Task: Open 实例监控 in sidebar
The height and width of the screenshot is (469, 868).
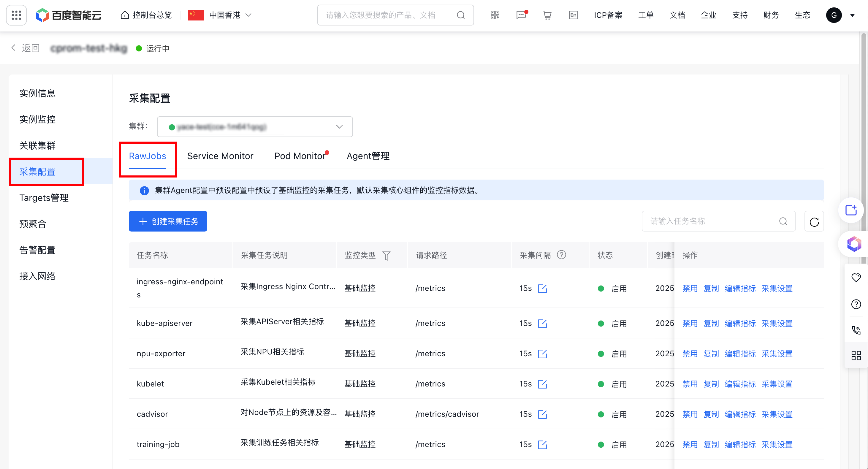Action: pyautogui.click(x=37, y=119)
